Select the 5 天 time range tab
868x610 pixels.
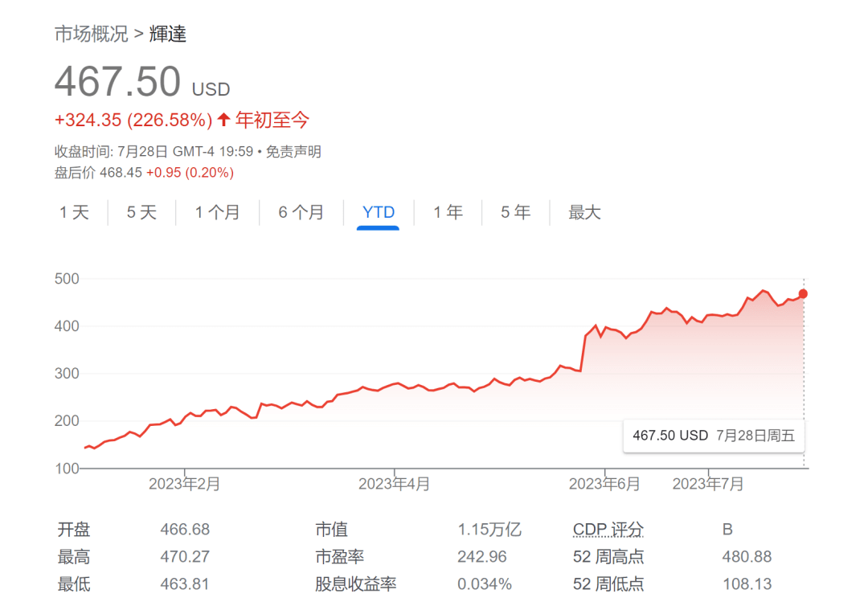[141, 212]
